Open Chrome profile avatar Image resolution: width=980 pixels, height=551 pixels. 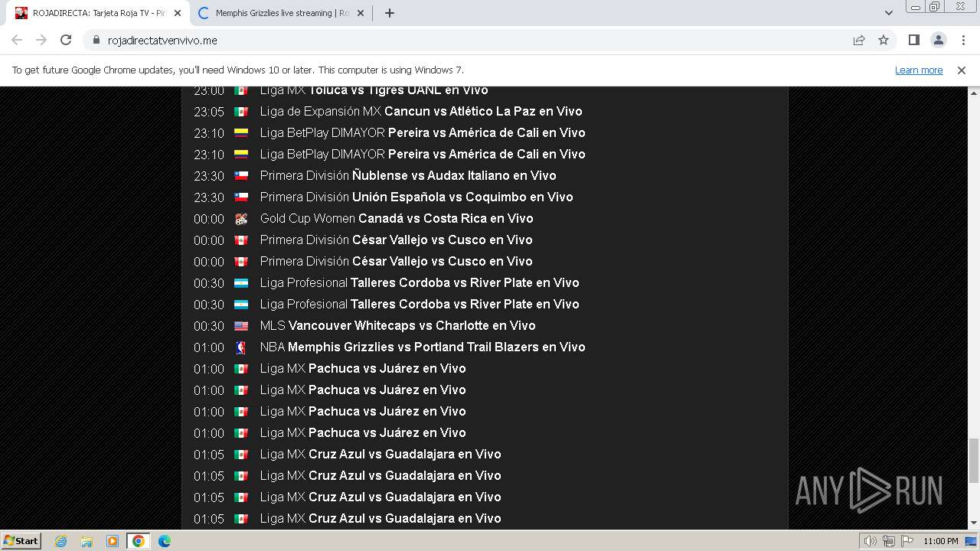[x=938, y=41]
